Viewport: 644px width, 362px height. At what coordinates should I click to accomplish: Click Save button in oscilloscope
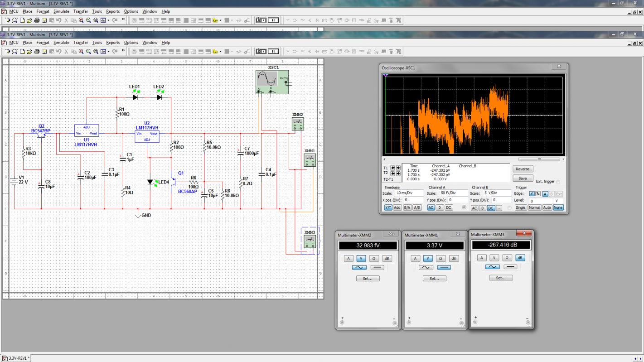click(523, 179)
